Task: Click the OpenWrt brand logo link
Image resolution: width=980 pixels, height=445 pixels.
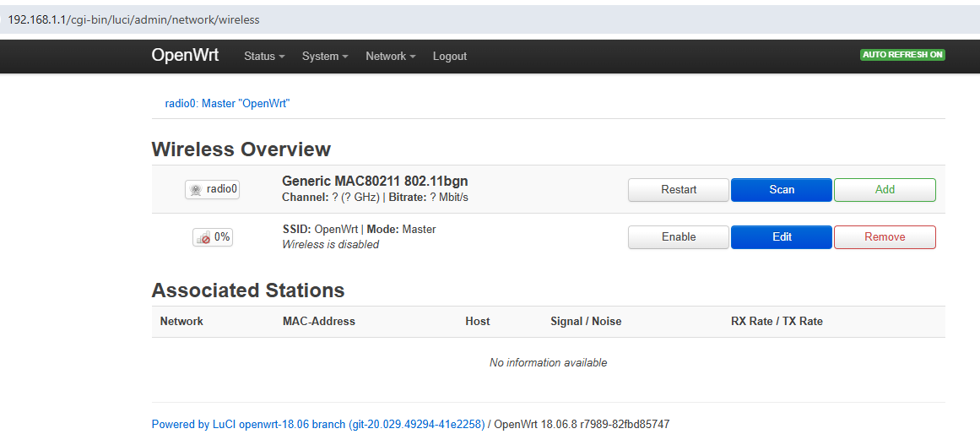Action: [x=185, y=55]
